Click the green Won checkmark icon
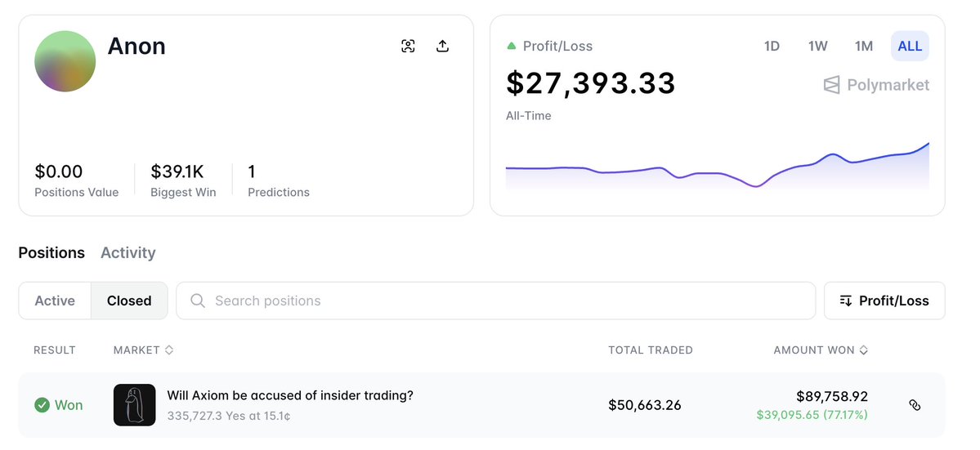The height and width of the screenshot is (450, 980). 42,405
